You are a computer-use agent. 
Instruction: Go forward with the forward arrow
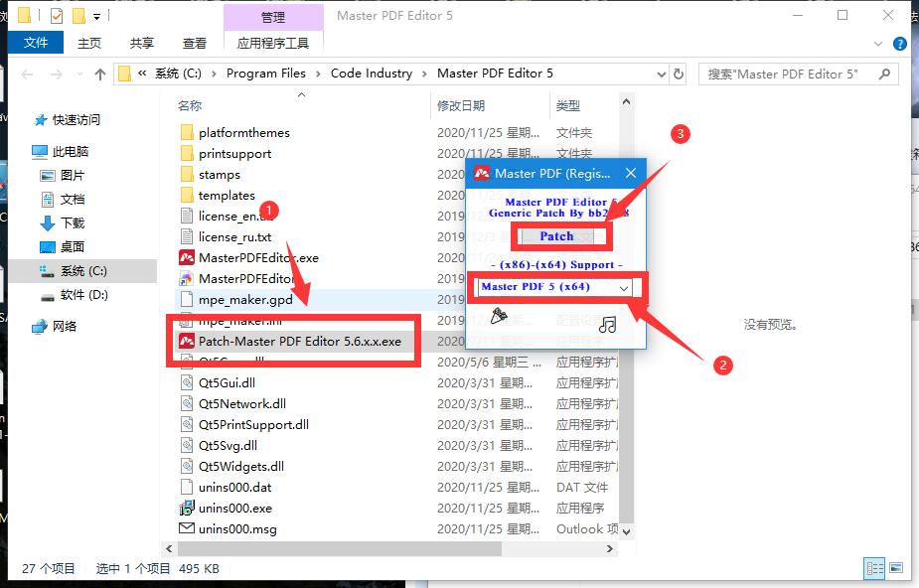[57, 74]
